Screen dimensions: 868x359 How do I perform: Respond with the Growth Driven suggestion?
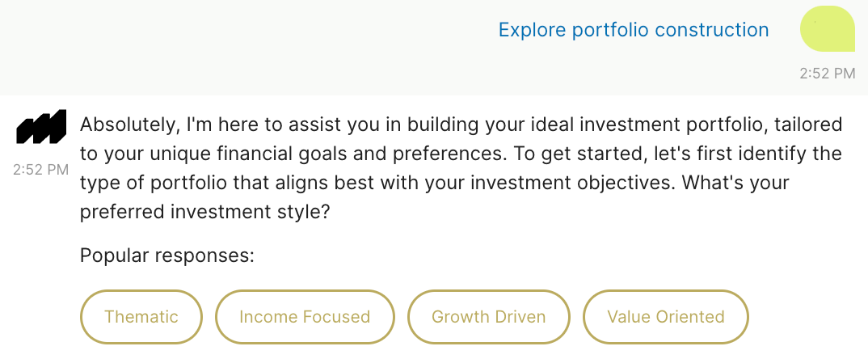489,316
